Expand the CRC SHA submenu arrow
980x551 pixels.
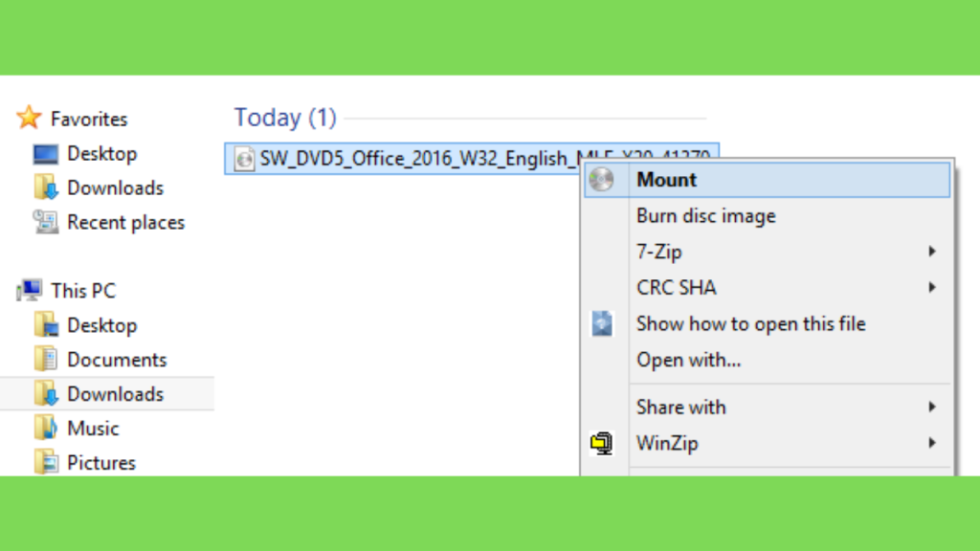click(932, 288)
